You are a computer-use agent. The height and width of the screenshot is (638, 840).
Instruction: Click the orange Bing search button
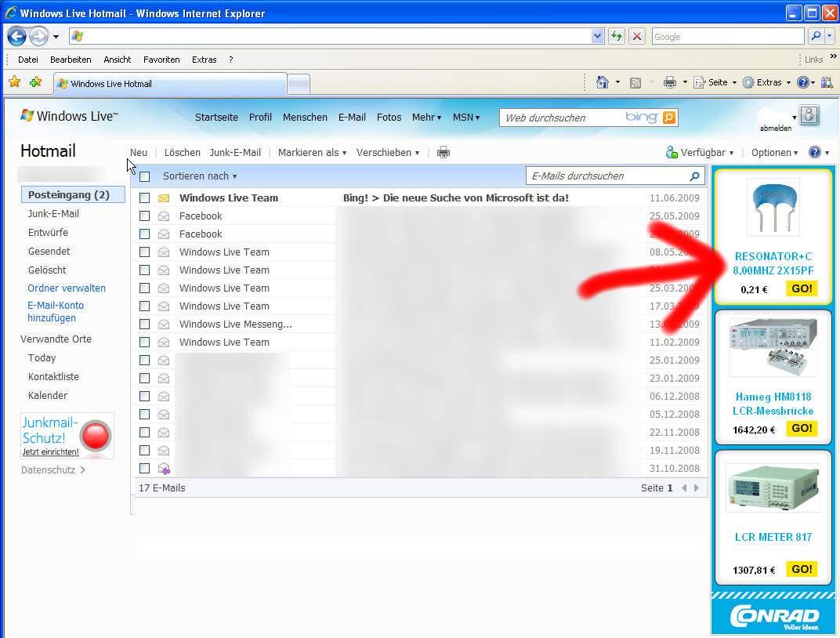[668, 118]
